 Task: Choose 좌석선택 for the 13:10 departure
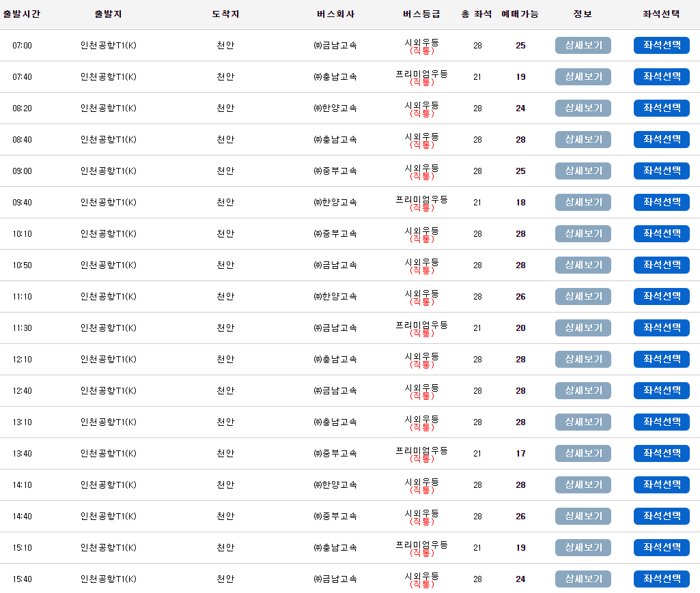tap(662, 422)
